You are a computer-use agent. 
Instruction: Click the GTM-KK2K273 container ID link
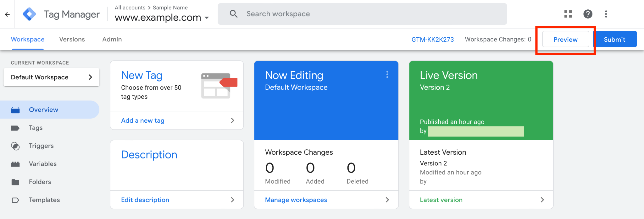433,40
